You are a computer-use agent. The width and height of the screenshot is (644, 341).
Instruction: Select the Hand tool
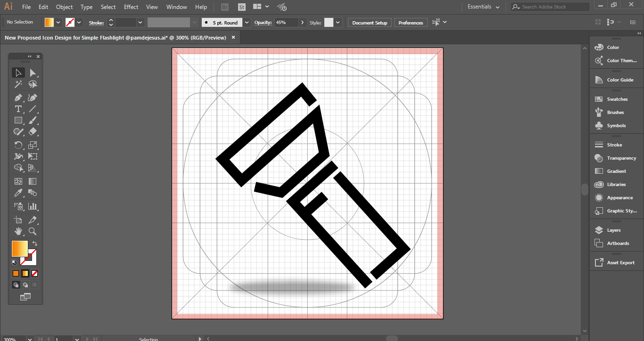coord(18,231)
